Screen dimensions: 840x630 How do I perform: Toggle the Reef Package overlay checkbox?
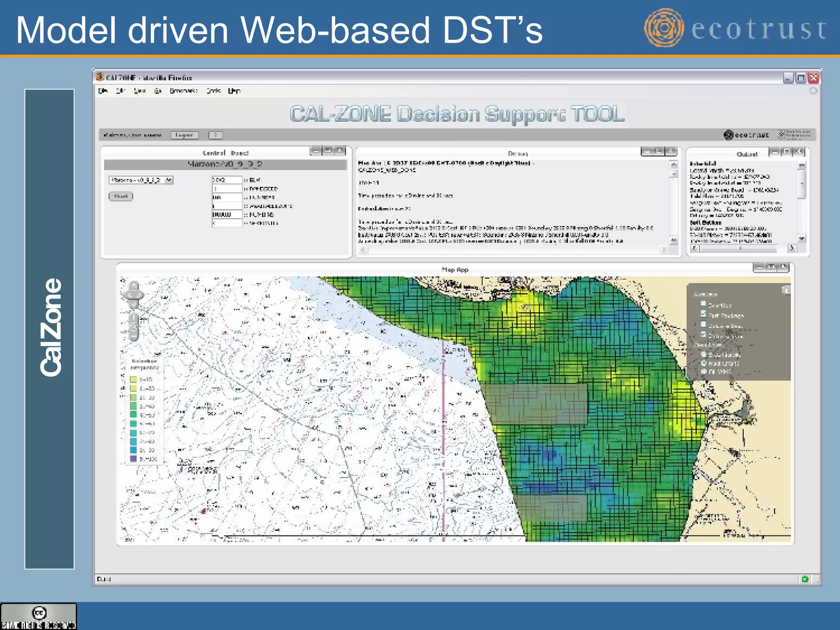(703, 314)
